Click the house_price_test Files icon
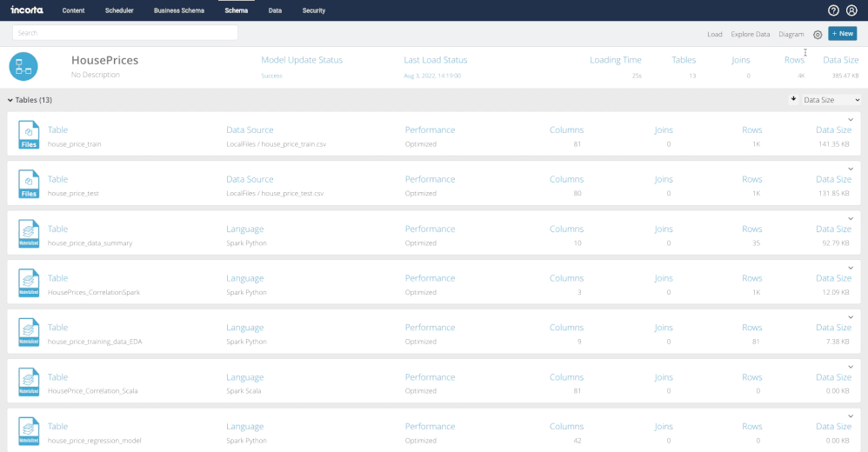Viewport: 868px width, 452px height. 29,184
